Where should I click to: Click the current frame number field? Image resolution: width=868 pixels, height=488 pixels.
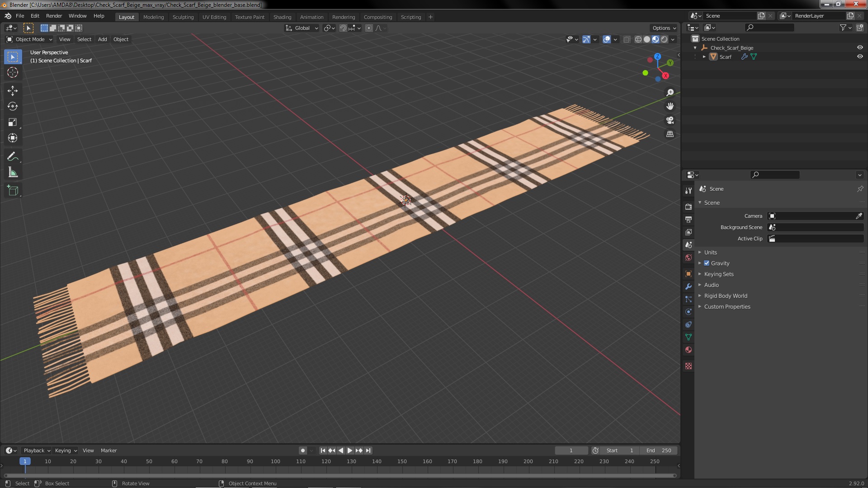tap(571, 450)
